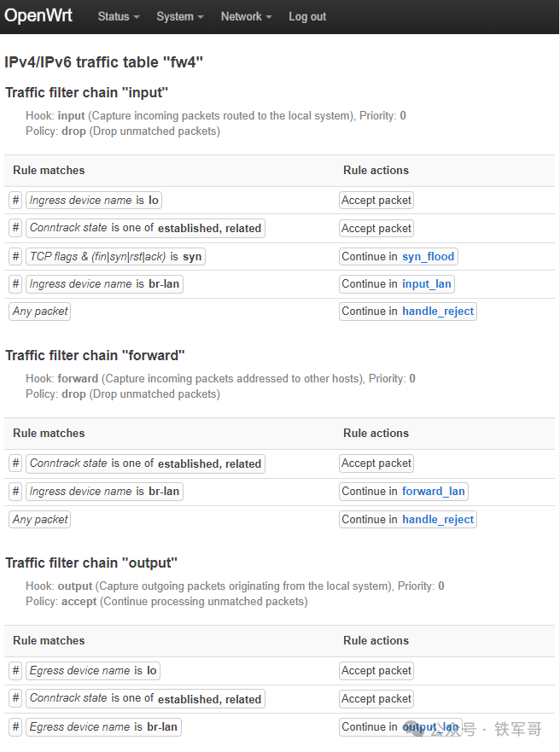This screenshot has height=752, width=560.
Task: Open the input_lan chain link
Action: [427, 284]
